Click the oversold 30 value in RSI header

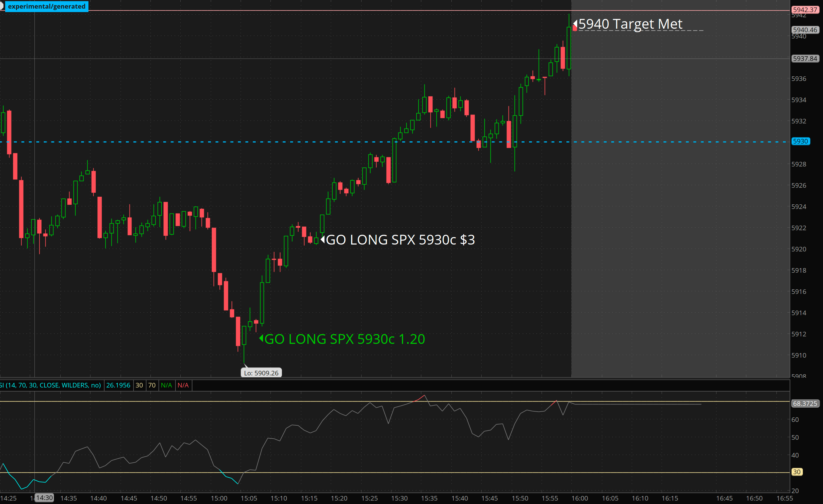click(x=139, y=385)
